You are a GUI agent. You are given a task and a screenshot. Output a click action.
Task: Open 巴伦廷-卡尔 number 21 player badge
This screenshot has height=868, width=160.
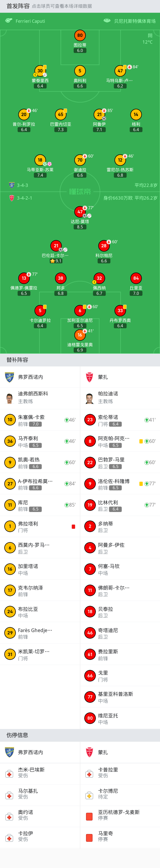coord(56,246)
